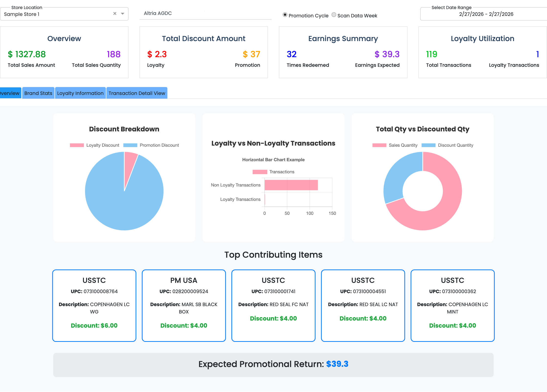Screen dimensions: 547x392
Task: Click the Store Location input field
Action: 56,14
